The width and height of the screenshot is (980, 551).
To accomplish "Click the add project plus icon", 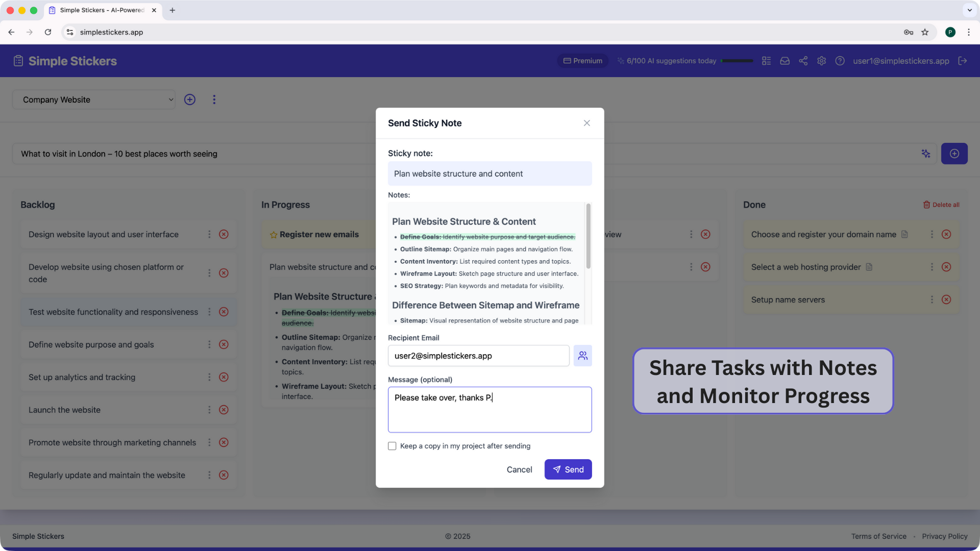I will (x=190, y=99).
